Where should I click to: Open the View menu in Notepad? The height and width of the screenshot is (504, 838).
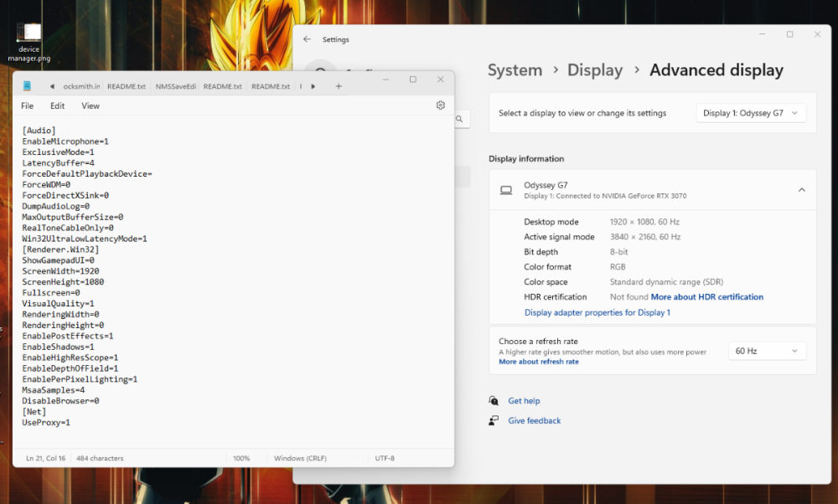point(91,106)
